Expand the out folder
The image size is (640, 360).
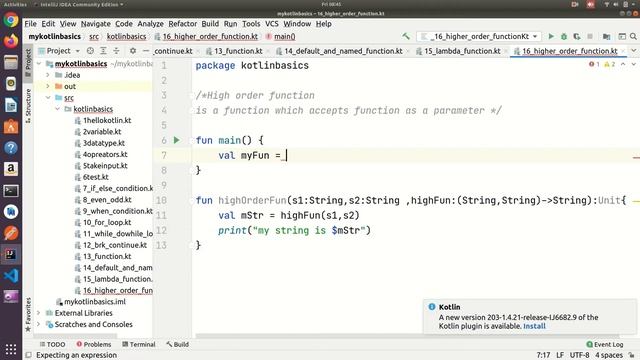click(48, 87)
